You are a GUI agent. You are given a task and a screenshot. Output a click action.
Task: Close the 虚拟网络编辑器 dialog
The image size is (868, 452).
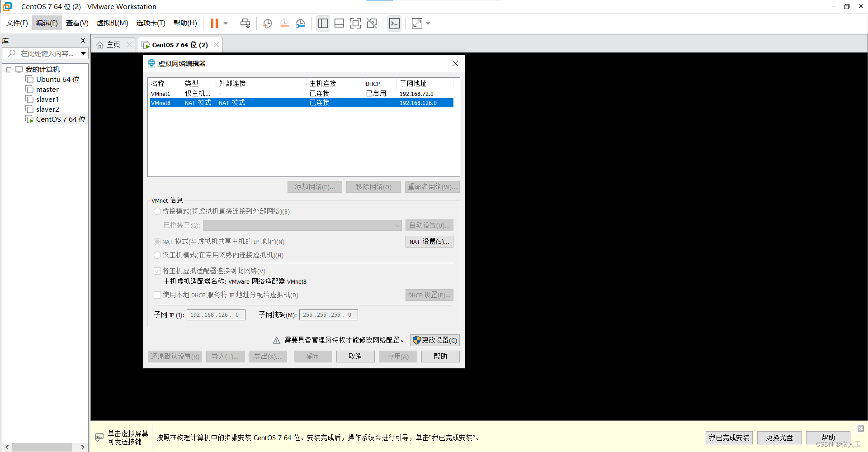(455, 63)
